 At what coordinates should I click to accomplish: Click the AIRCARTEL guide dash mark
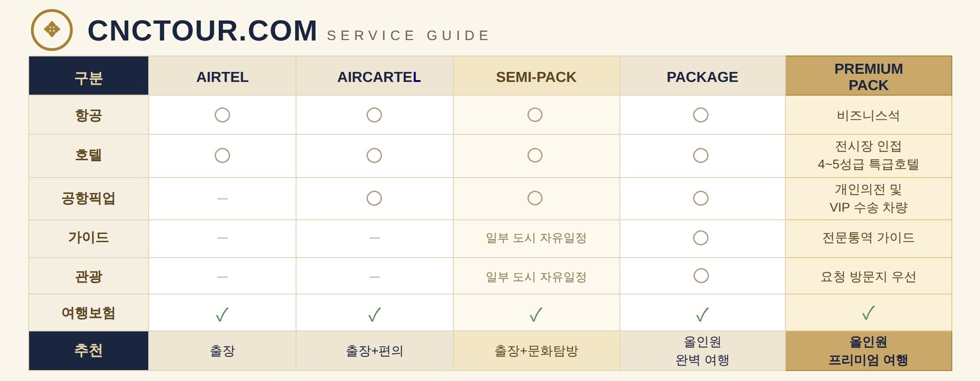(x=375, y=238)
